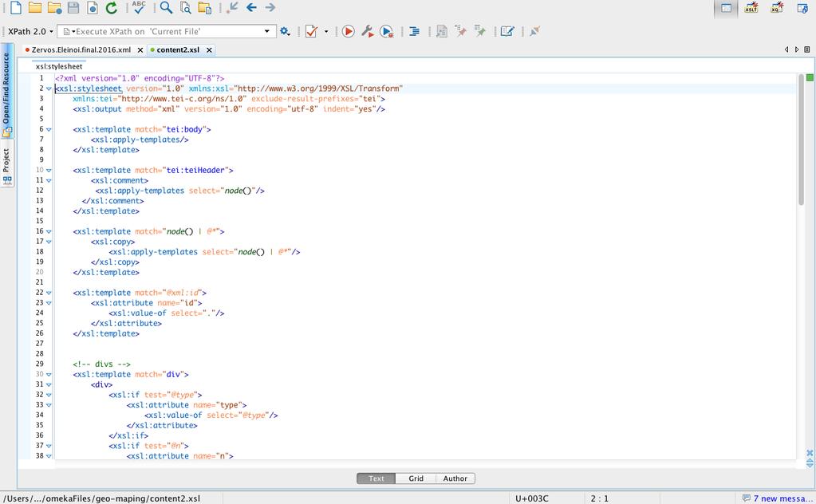Close the content2.xsl tab
Viewport: 816px width, 504px height.
point(209,50)
